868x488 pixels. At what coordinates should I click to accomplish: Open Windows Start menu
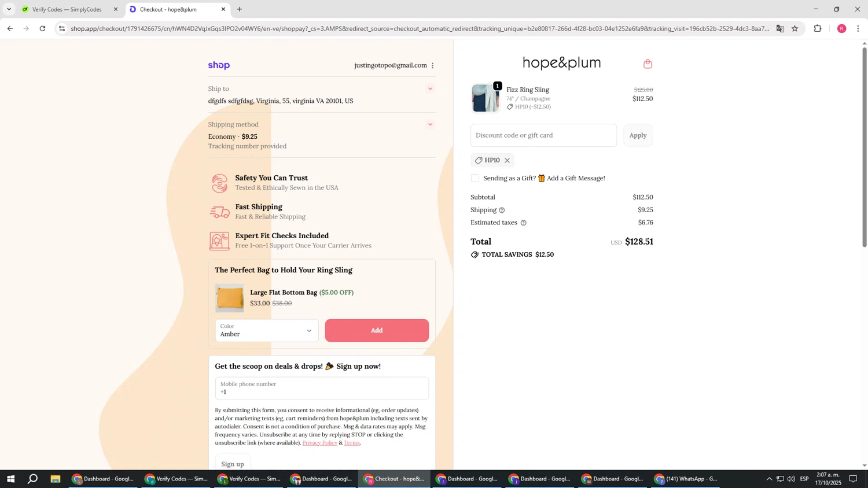coord(10,479)
